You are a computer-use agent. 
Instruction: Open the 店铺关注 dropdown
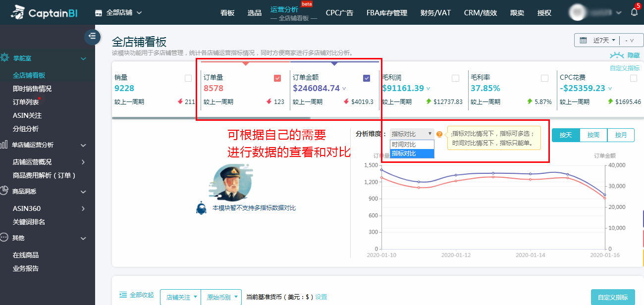181,298
